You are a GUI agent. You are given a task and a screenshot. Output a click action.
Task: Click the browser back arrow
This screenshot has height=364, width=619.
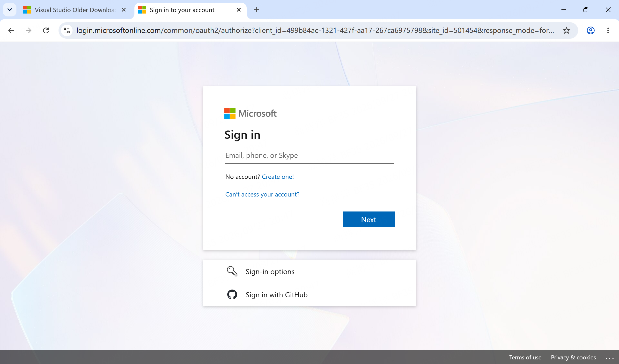coord(11,30)
